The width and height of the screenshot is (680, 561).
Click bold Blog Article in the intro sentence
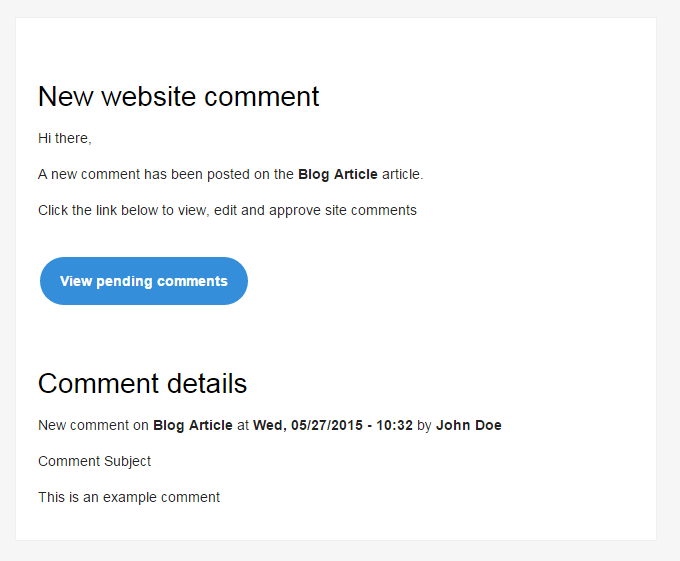pyautogui.click(x=337, y=174)
